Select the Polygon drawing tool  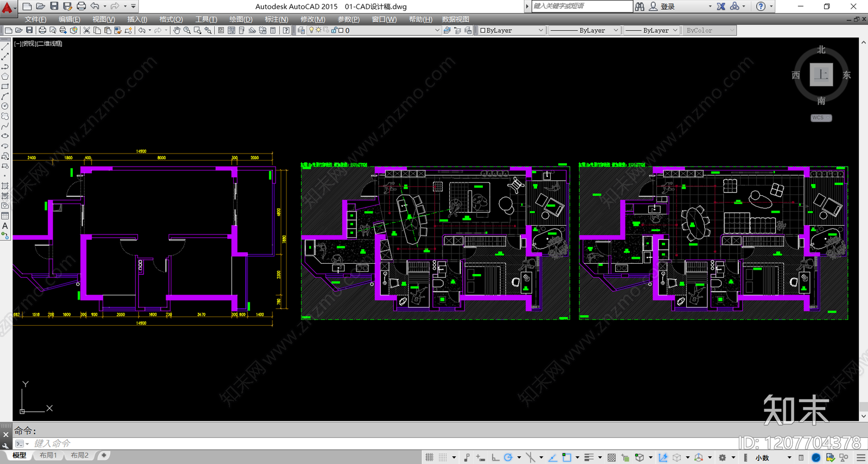tap(5, 77)
